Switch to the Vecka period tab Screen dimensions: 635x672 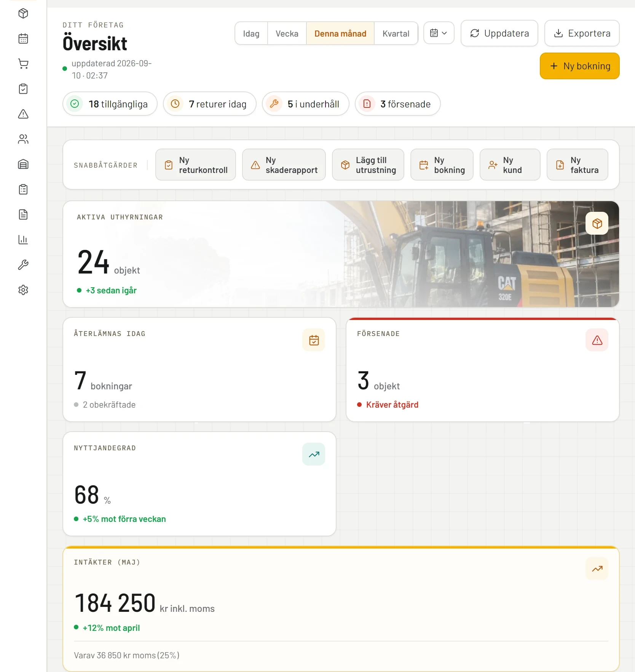point(287,34)
